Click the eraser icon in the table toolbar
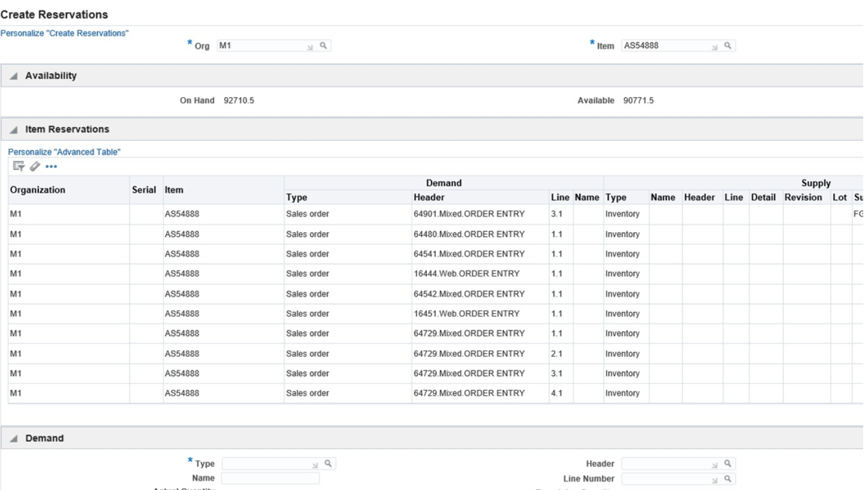This screenshot has width=868, height=490. point(34,166)
